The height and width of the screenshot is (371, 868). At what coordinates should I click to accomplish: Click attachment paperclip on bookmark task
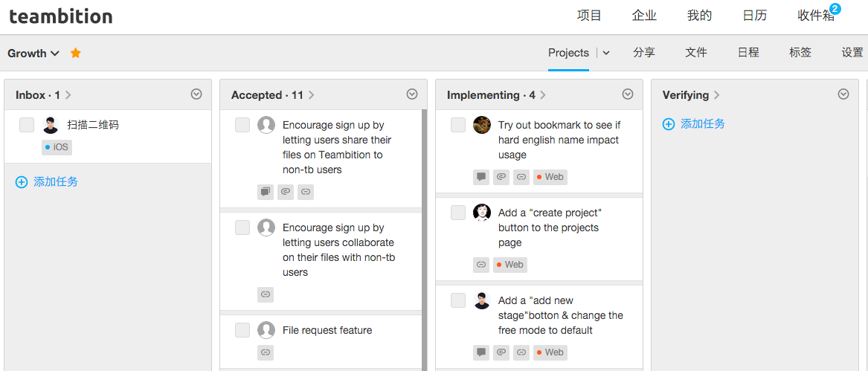pyautogui.click(x=501, y=177)
